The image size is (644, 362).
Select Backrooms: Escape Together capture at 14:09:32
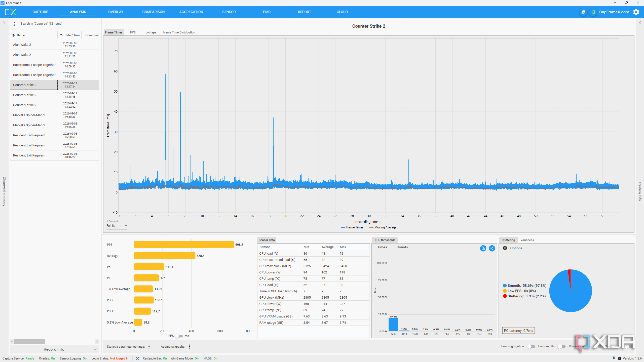coord(54,65)
